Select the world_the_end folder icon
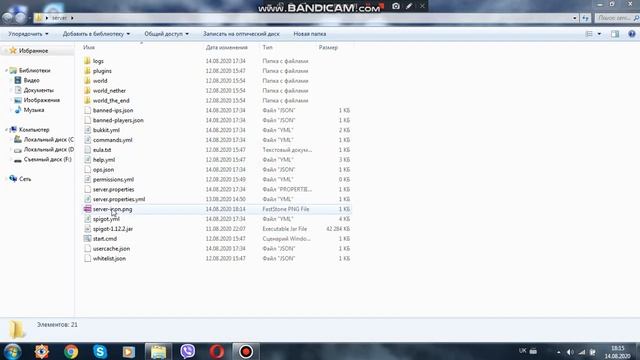The image size is (640, 360). tap(87, 100)
